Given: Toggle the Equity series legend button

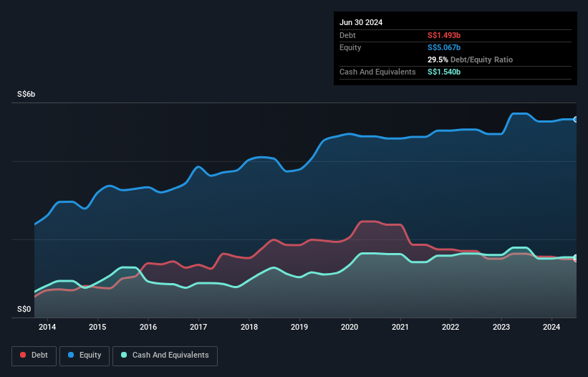Looking at the screenshot, I should (85, 355).
